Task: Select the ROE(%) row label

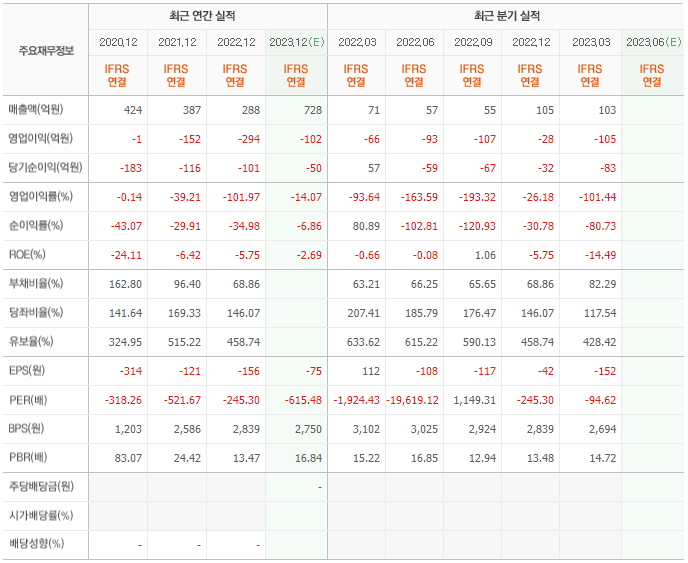Action: 27,255
